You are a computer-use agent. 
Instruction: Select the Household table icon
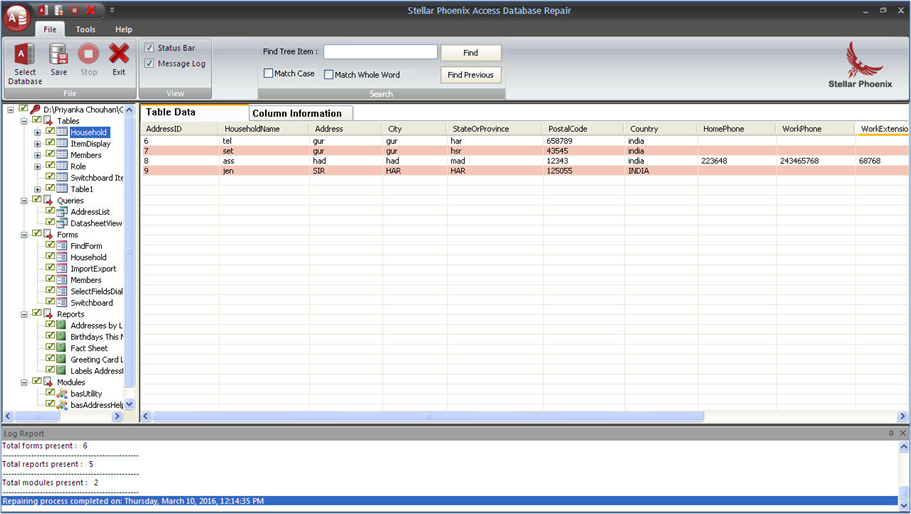[62, 132]
